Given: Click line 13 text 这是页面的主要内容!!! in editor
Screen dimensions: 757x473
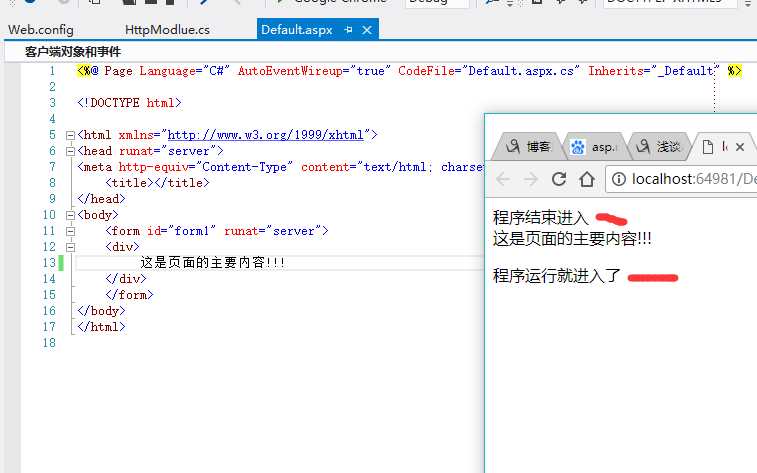Looking at the screenshot, I should [x=212, y=263].
